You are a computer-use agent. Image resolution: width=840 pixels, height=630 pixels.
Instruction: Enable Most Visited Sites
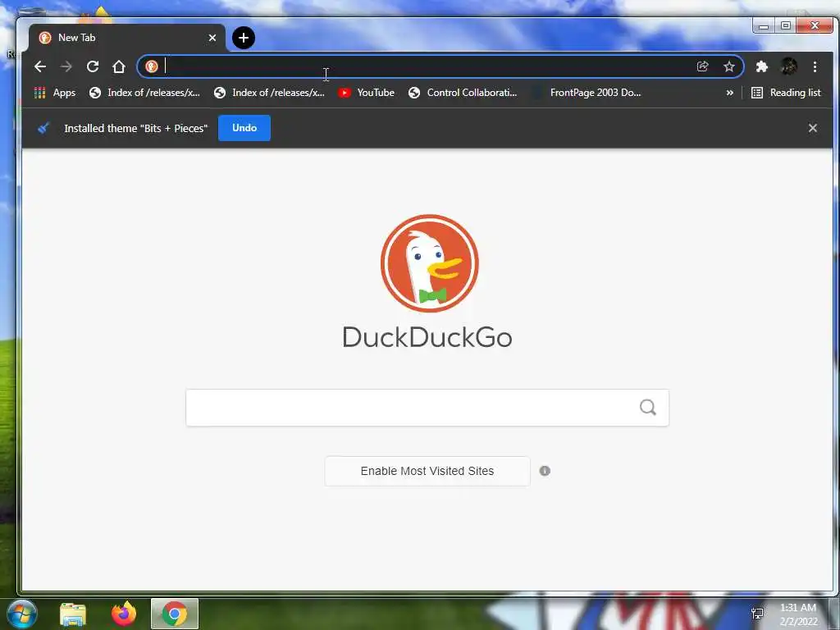coord(427,471)
